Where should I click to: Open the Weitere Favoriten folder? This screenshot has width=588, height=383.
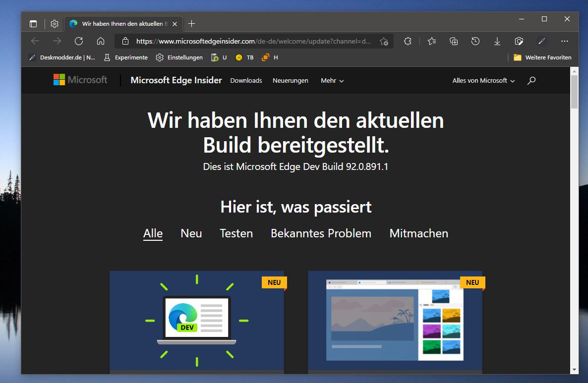tap(542, 57)
